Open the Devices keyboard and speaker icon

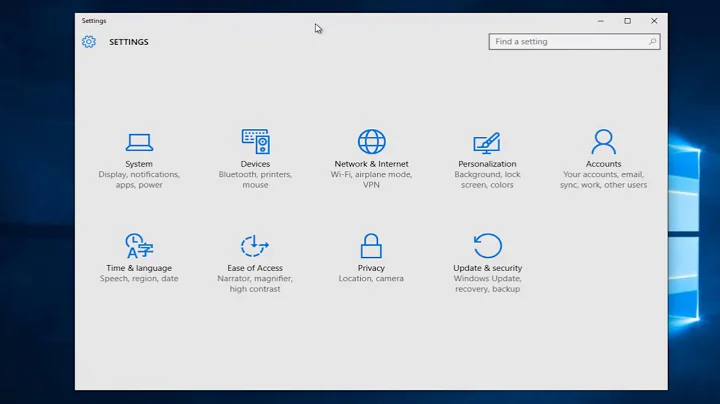(x=255, y=141)
